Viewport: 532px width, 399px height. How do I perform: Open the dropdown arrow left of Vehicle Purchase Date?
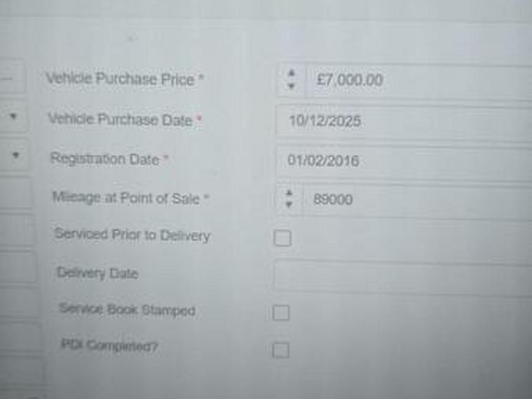click(x=13, y=117)
